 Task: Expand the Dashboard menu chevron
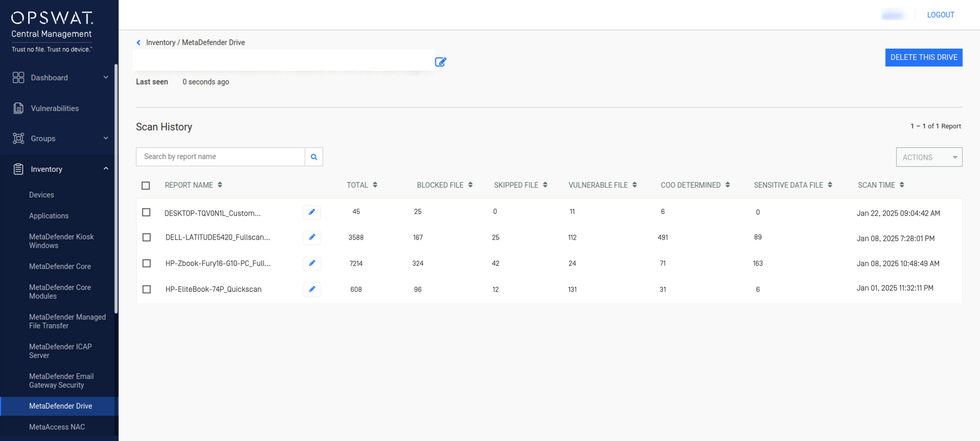click(106, 78)
